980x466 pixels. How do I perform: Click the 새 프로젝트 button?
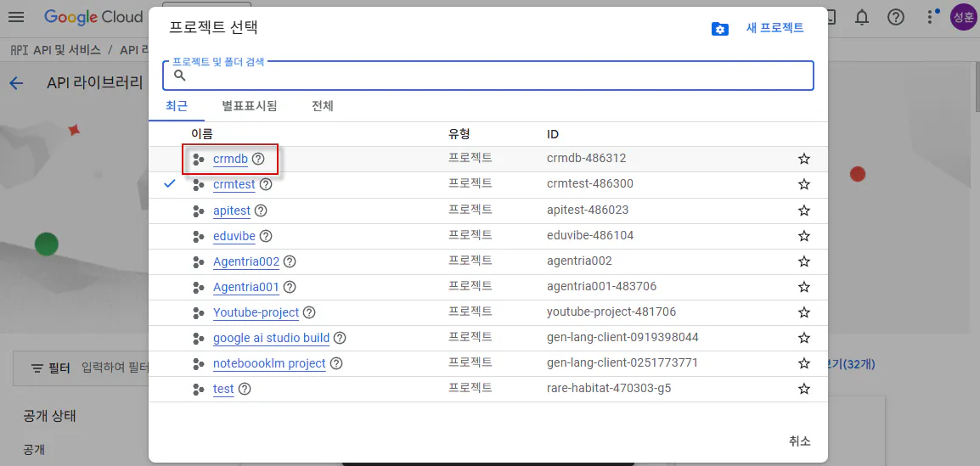tap(774, 28)
